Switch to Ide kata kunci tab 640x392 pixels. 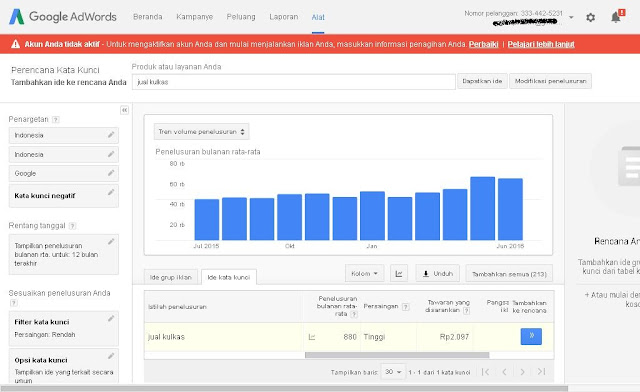tap(229, 277)
